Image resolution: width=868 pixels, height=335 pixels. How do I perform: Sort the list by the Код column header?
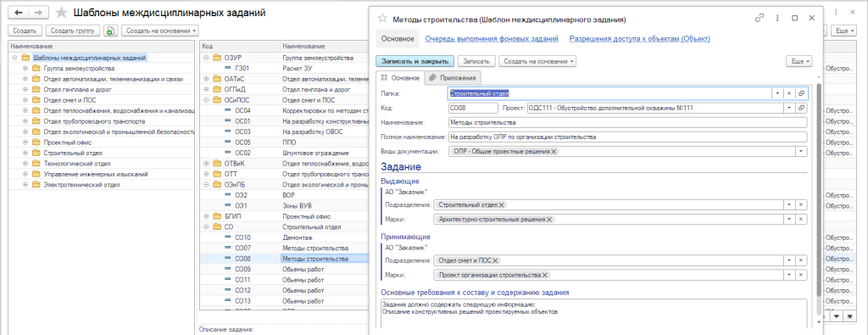coord(240,46)
